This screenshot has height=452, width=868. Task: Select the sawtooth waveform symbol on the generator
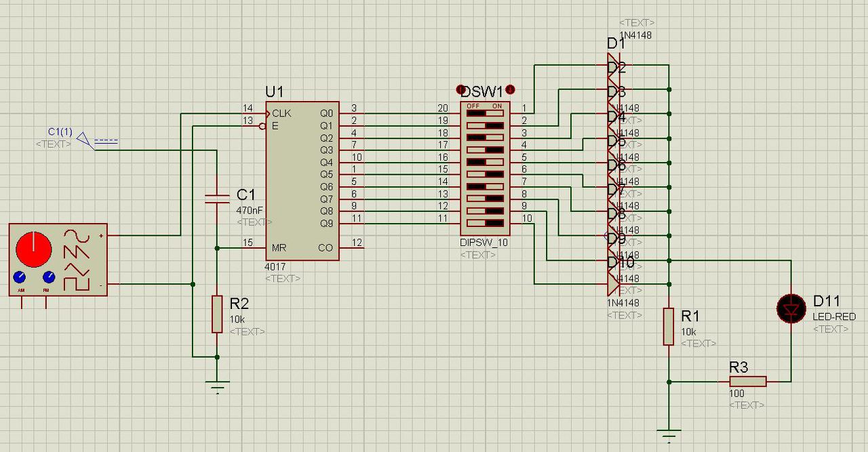coord(76,252)
